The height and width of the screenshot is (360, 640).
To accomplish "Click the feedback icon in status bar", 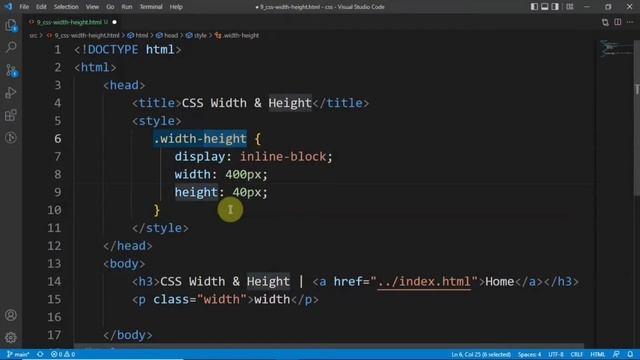I will pos(616,354).
